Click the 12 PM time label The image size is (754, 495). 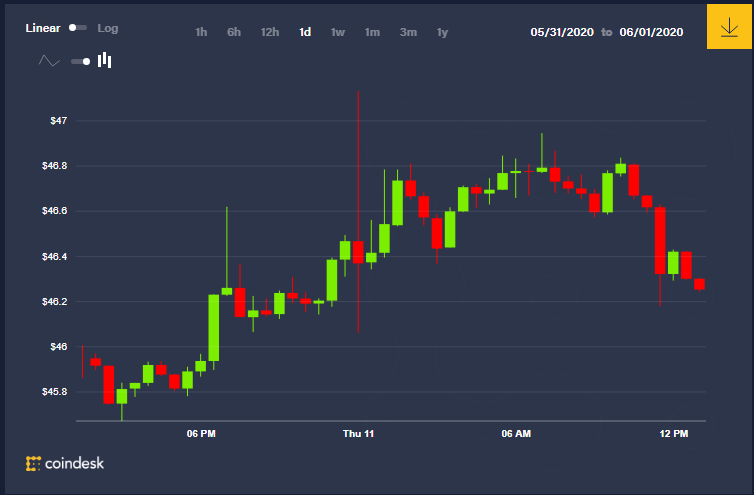[x=674, y=433]
